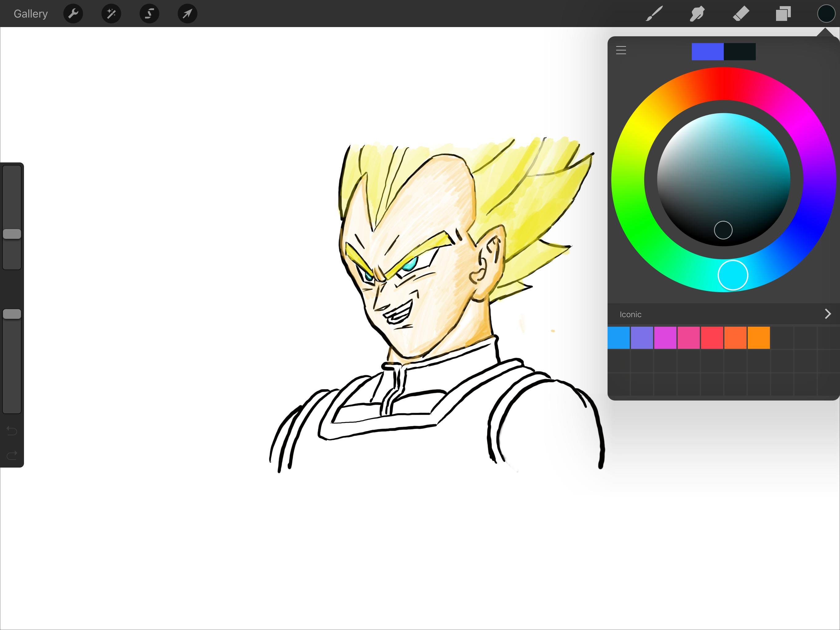The height and width of the screenshot is (630, 840).
Task: Open the color panel hamburger menu
Action: tap(621, 50)
